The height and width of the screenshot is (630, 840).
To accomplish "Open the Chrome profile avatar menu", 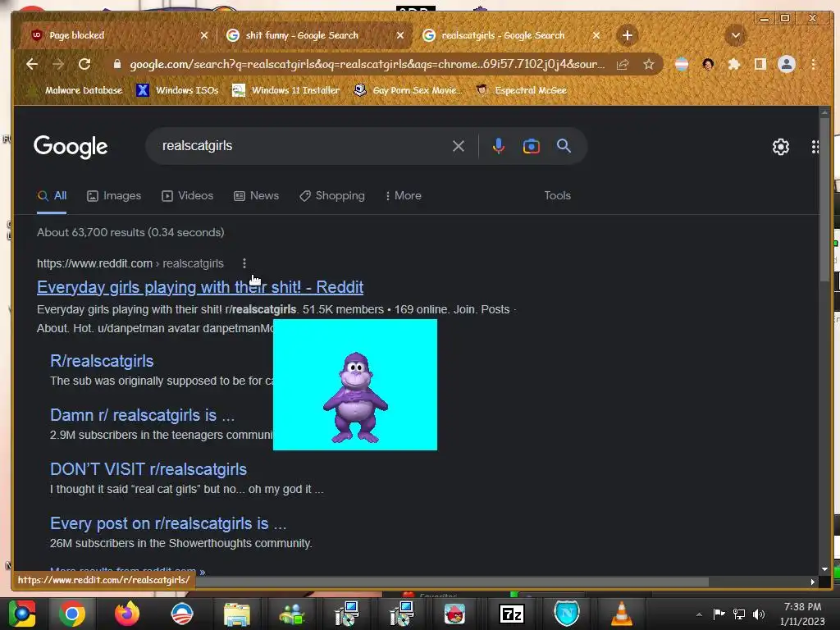I will click(x=787, y=64).
